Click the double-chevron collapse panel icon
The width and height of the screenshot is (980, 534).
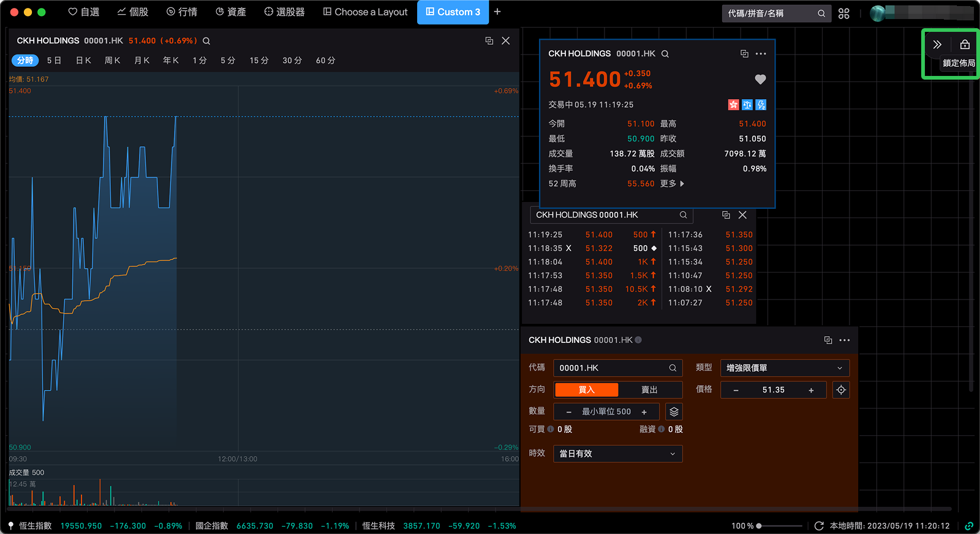pos(937,45)
